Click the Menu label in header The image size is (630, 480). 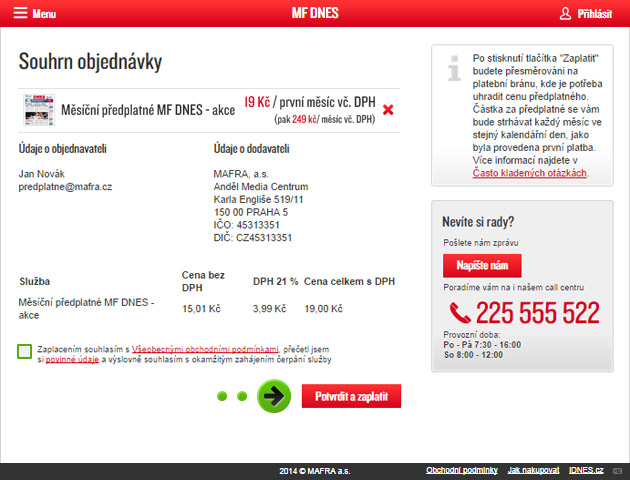[x=44, y=14]
